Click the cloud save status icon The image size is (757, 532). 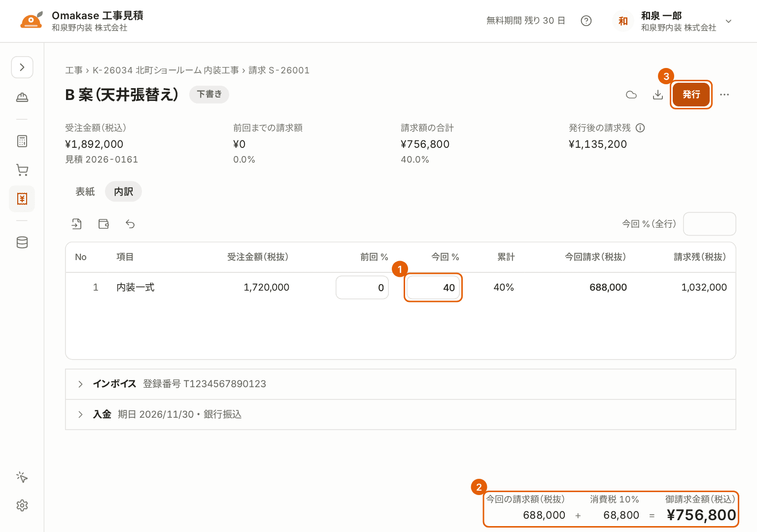click(631, 95)
